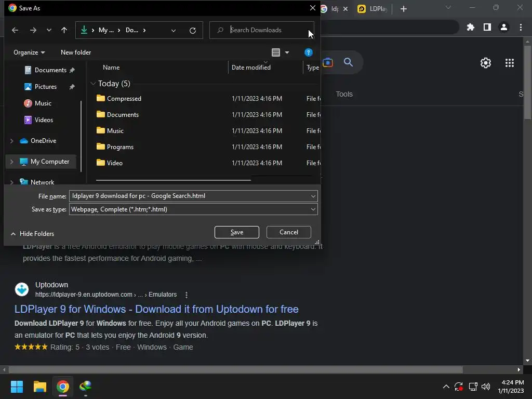Open Windows Start menu

coord(17,387)
